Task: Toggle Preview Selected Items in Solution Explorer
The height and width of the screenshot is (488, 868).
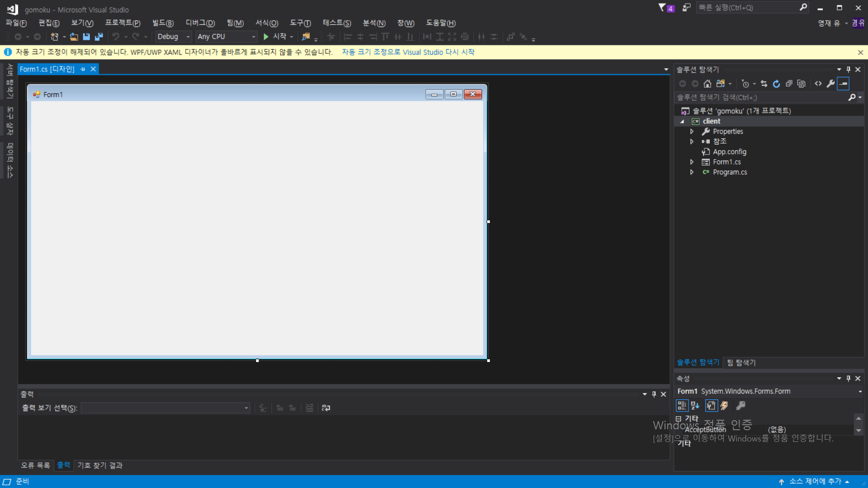Action: click(x=843, y=84)
